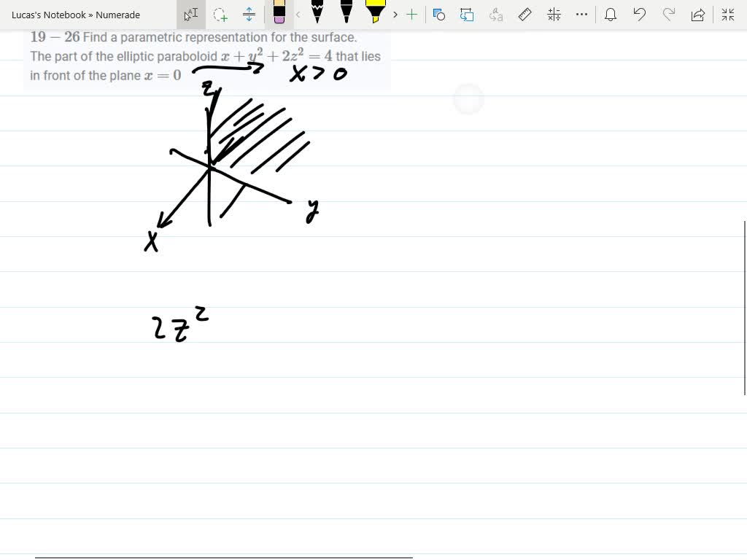Select the black Pen tool
The height and width of the screenshot is (560, 747).
click(317, 14)
